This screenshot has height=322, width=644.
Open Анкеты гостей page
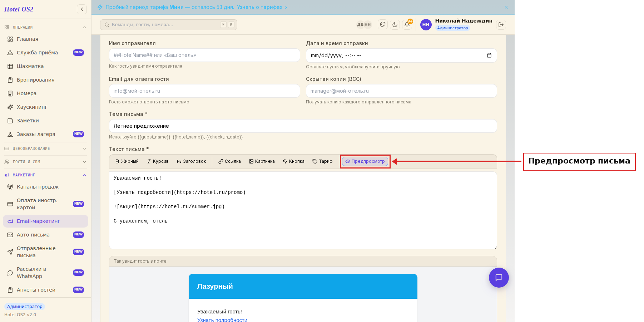(45, 290)
